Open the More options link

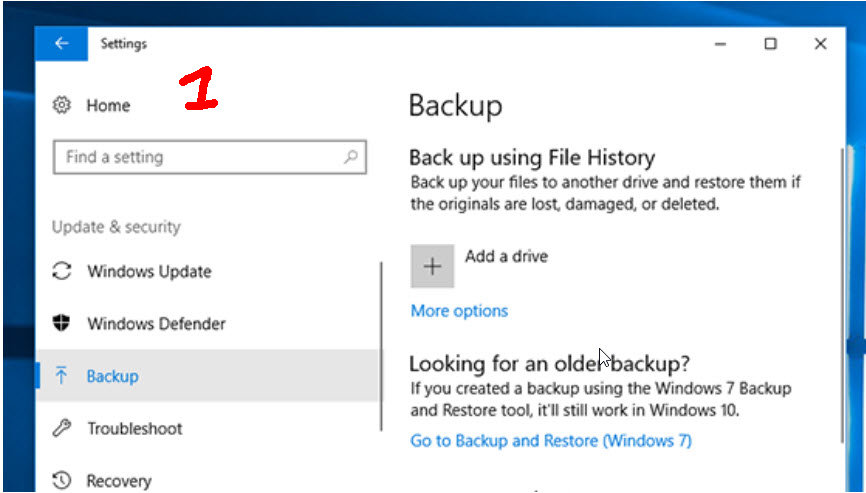[x=459, y=311]
